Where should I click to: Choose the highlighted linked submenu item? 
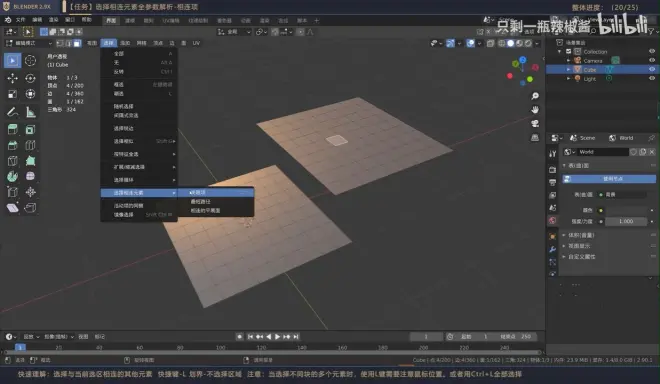tap(216, 192)
